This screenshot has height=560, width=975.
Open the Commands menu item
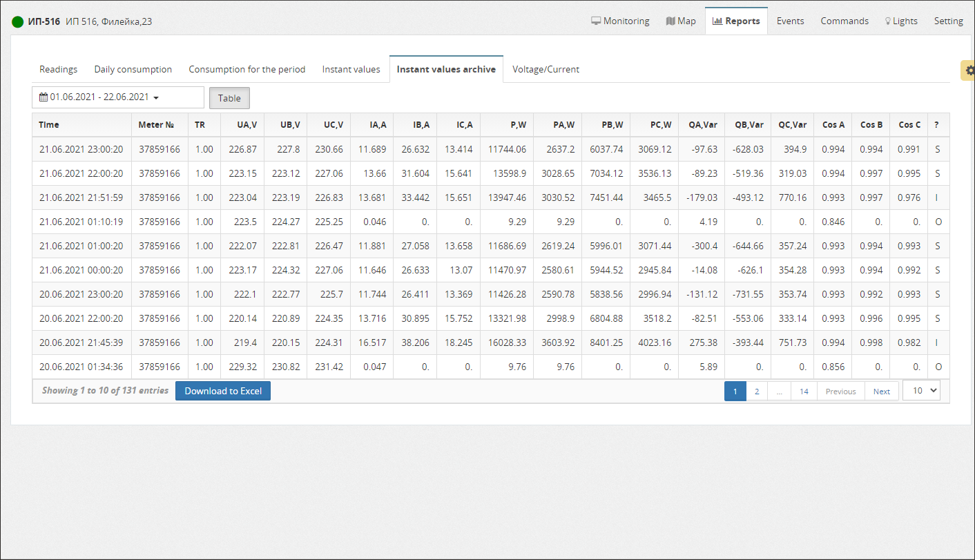pos(844,21)
